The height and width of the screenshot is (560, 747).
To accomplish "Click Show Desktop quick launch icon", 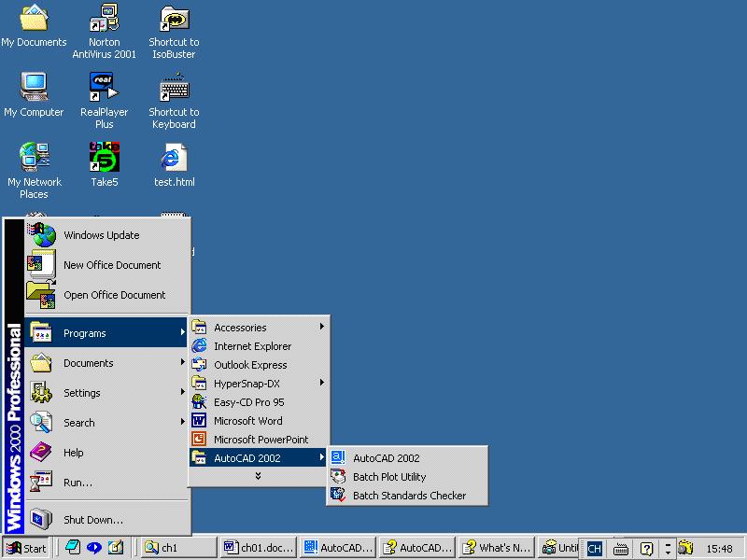I will (73, 548).
